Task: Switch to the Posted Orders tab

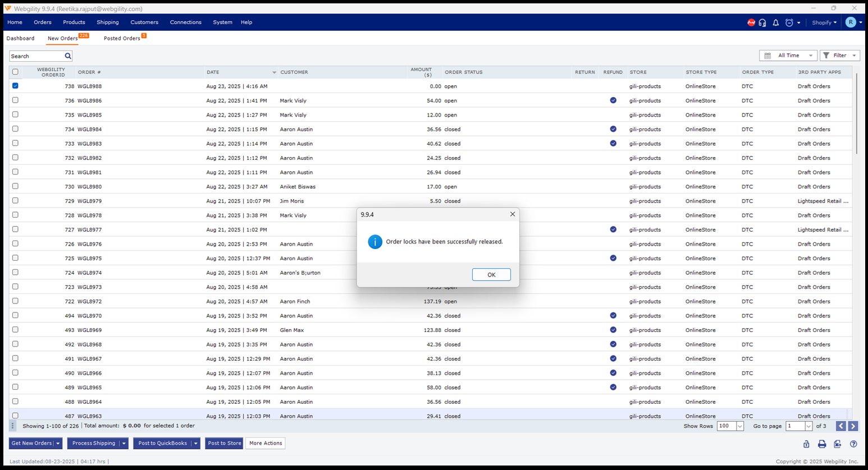Action: (x=122, y=38)
